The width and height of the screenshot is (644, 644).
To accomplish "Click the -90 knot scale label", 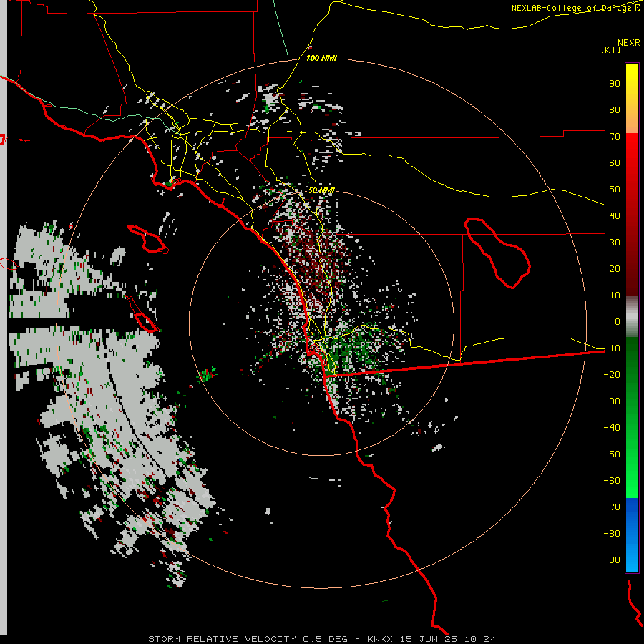I will (x=612, y=560).
